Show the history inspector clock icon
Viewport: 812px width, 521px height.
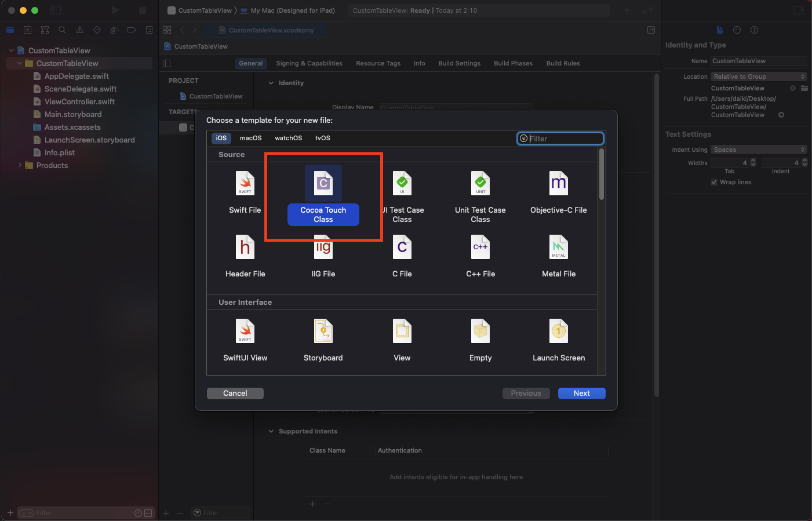[x=737, y=30]
